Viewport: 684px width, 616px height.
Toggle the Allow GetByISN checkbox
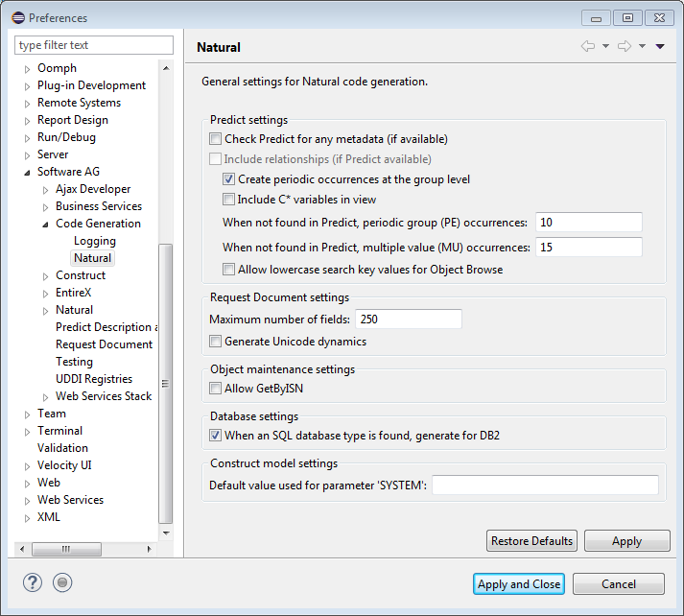[x=216, y=388]
